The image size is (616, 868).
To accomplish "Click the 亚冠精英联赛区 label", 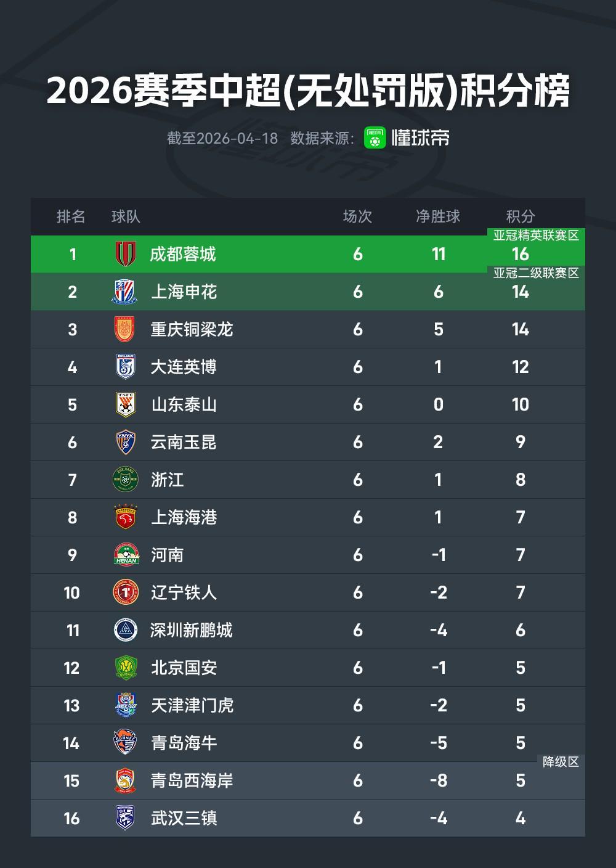I will (536, 235).
